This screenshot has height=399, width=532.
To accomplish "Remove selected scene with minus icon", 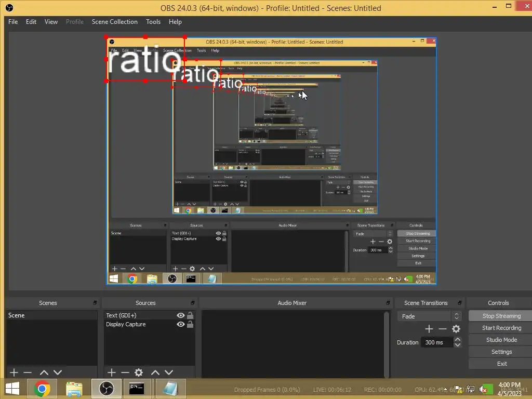I will (x=28, y=373).
